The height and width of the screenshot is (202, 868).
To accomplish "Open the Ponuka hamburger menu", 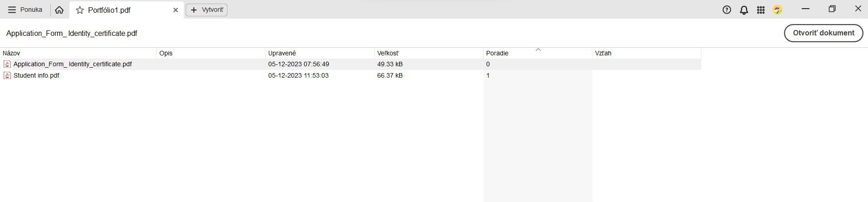I will coord(25,10).
